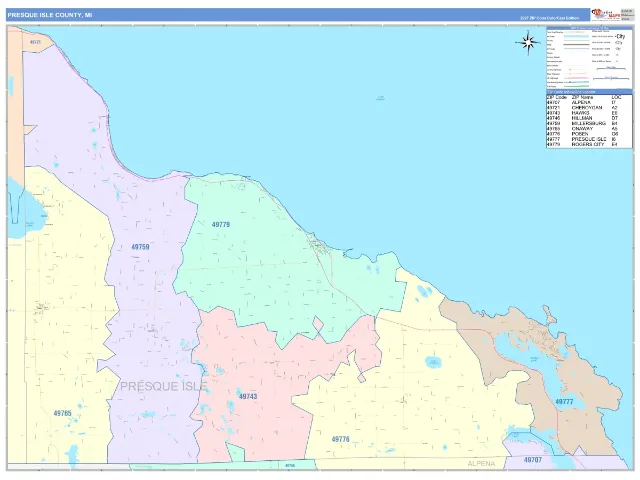
Task: Click the publisher logo in header
Action: [x=606, y=15]
